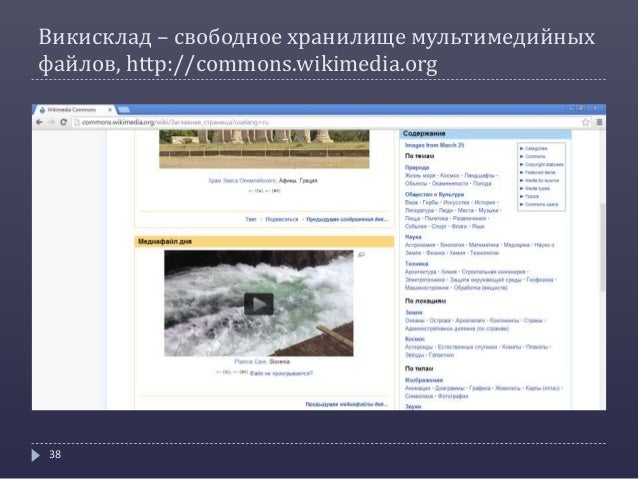Open the Техника heading link
This screenshot has height=479, width=638.
coord(416,264)
